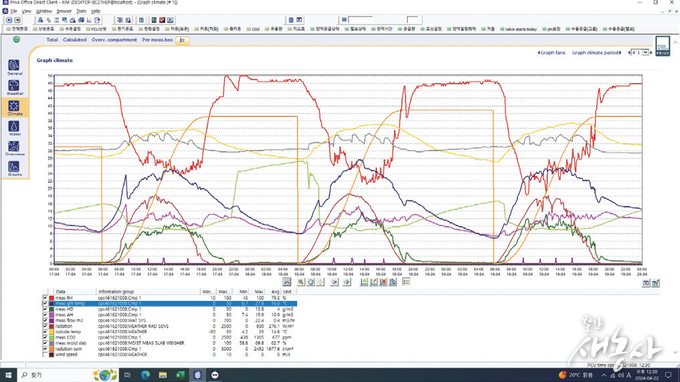Open the CO2 favorites bookmark

(x=253, y=29)
